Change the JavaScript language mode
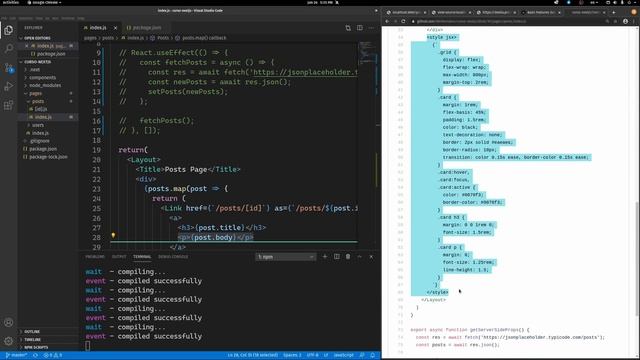This screenshot has width=640, height=360. (344, 356)
